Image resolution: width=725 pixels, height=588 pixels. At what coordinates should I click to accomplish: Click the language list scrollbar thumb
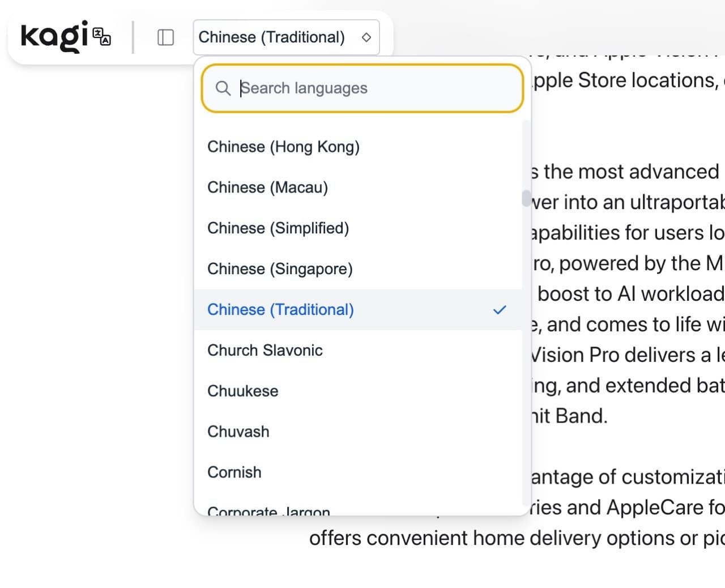526,198
